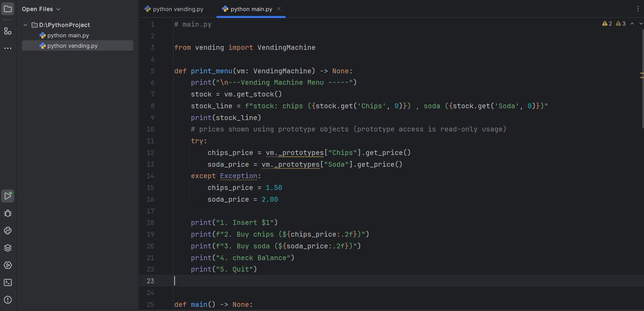Click the More tool windows ellipsis

coord(7,49)
